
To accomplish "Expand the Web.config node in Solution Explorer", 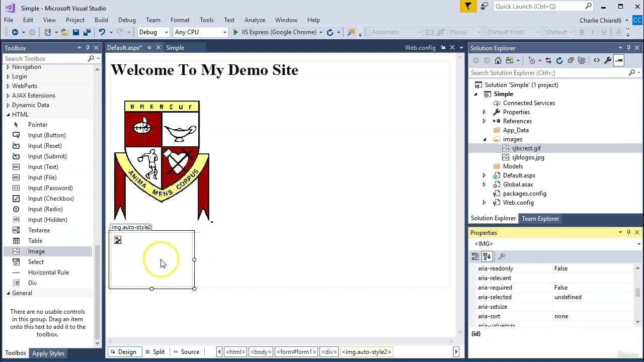I will coord(484,203).
